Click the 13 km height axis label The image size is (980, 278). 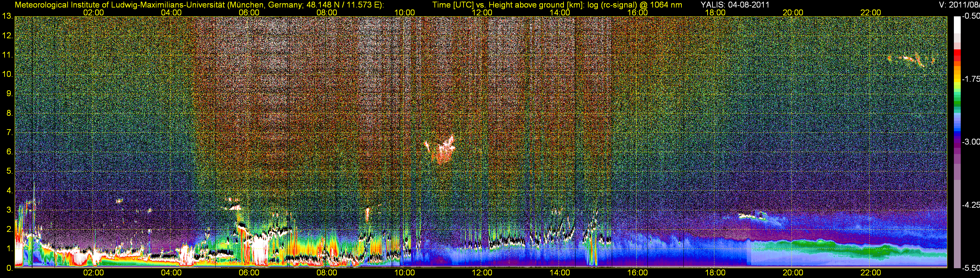coord(7,16)
